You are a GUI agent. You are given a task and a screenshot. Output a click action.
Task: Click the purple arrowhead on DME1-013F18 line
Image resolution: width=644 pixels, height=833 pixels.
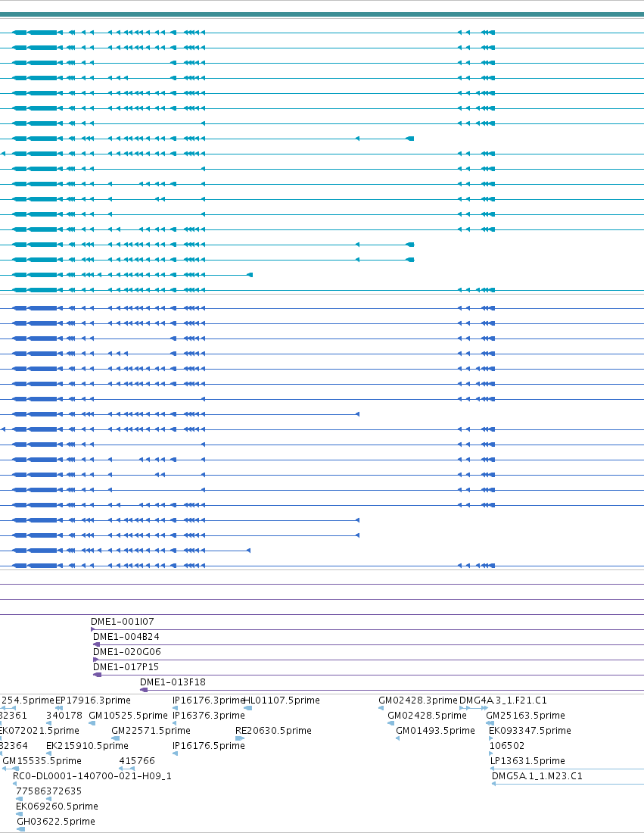pos(144,690)
